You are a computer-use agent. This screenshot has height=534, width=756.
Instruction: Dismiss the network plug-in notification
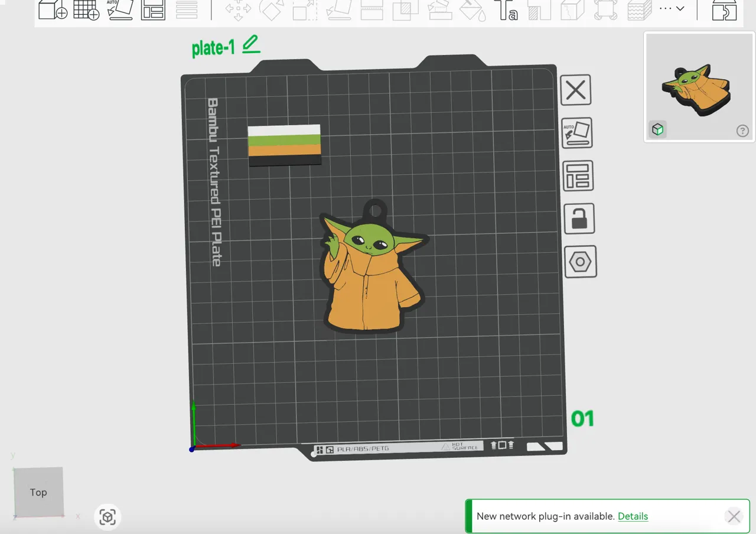pyautogui.click(x=734, y=516)
